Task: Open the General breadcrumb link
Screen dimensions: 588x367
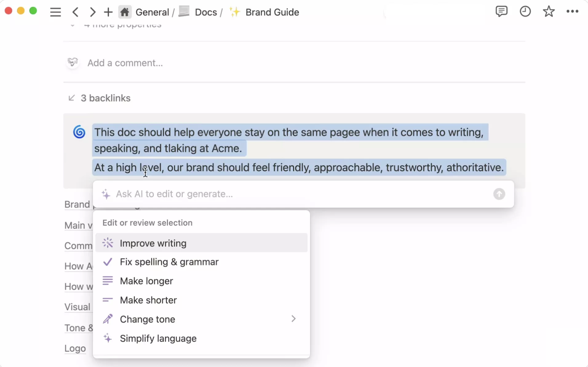Action: [152, 12]
